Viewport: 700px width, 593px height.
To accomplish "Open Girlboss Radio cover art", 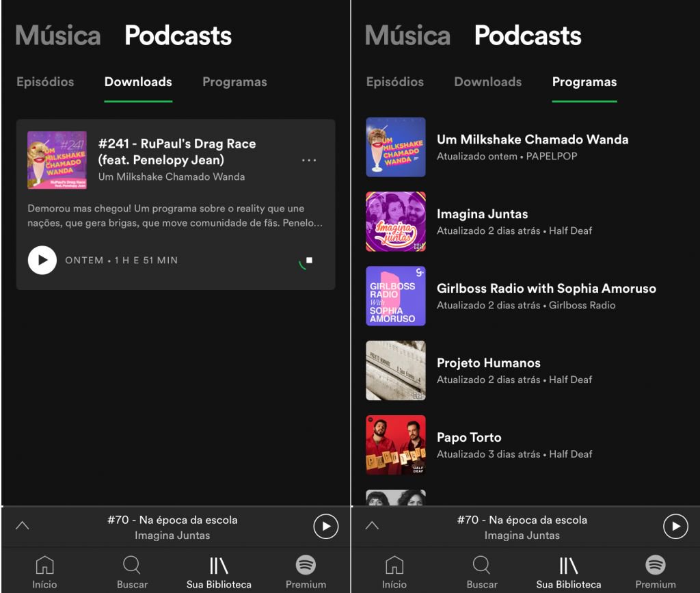I will (x=396, y=296).
